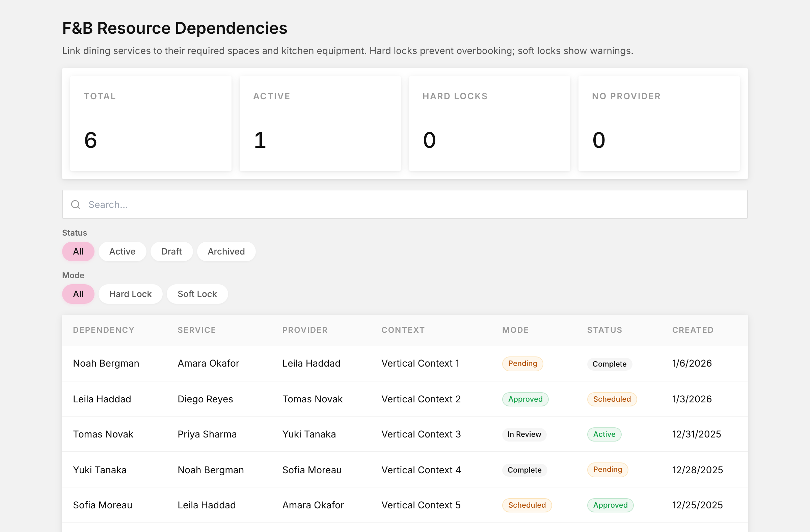Screen dimensions: 810x532
Task: Click the 1/6/2026 created date
Action: point(692,364)
